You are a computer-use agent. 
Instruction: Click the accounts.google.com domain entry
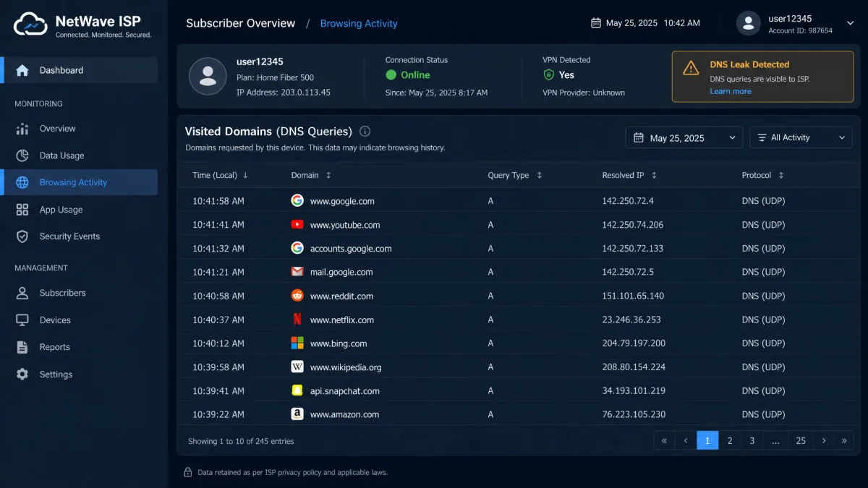[x=351, y=248]
